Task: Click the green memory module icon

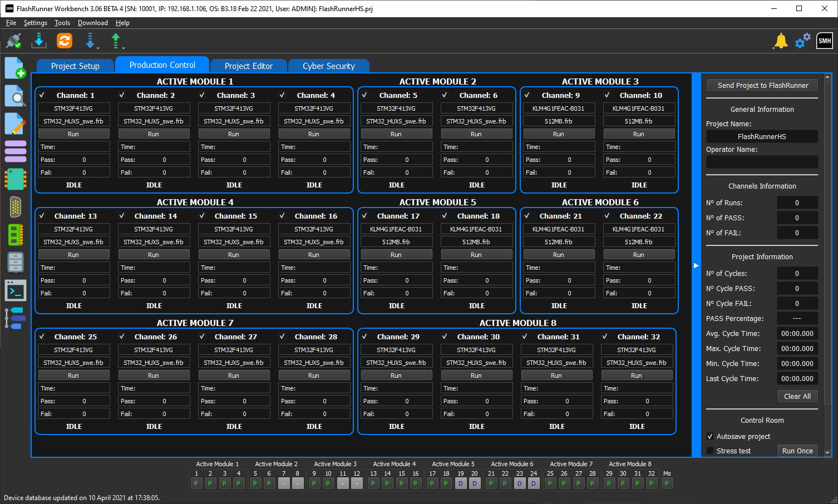Action: click(x=15, y=235)
